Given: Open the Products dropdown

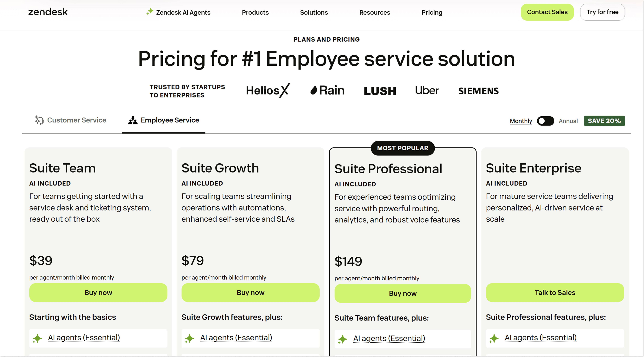Looking at the screenshot, I should pos(255,12).
